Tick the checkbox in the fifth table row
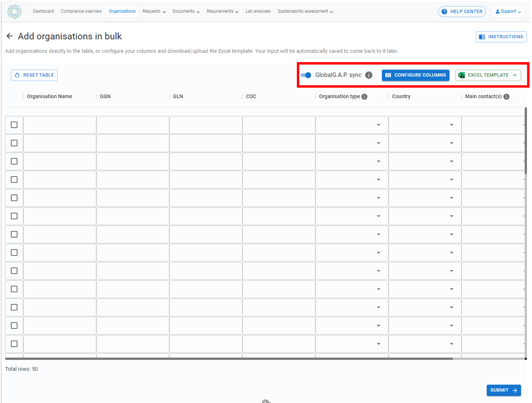This screenshot has width=532, height=403. point(14,198)
